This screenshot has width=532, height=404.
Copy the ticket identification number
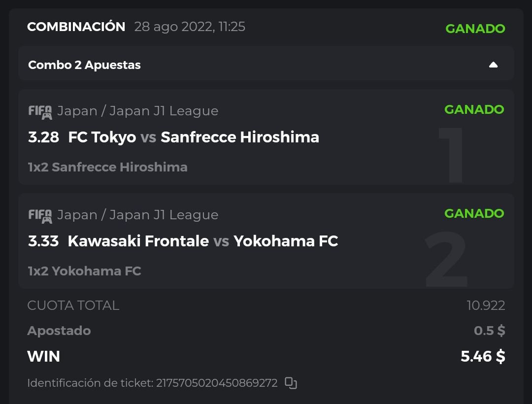pyautogui.click(x=291, y=383)
